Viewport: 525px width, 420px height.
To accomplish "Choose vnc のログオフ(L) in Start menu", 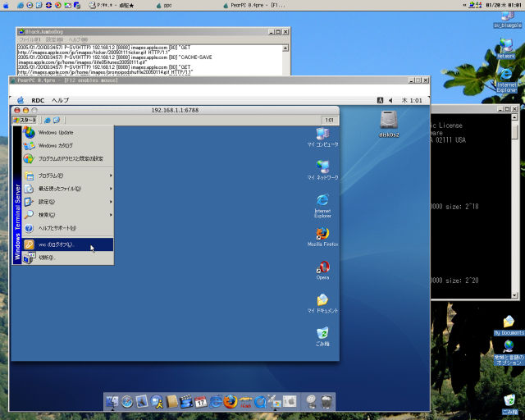I will (x=67, y=244).
